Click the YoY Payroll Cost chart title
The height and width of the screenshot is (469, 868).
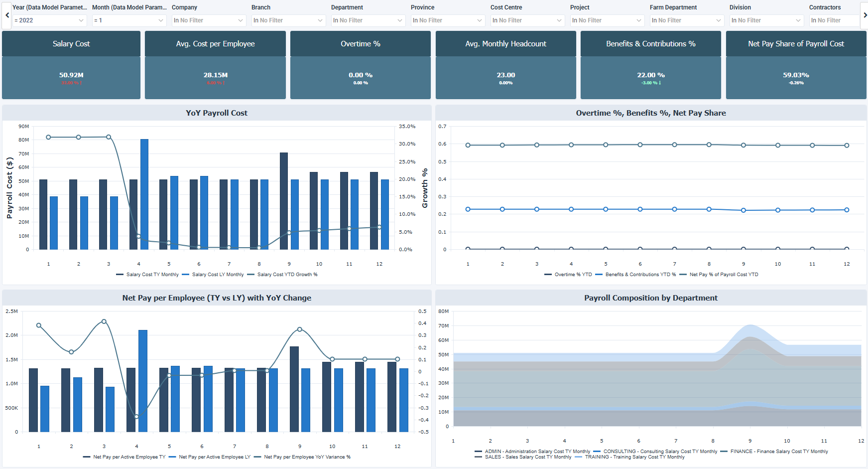[217, 113]
